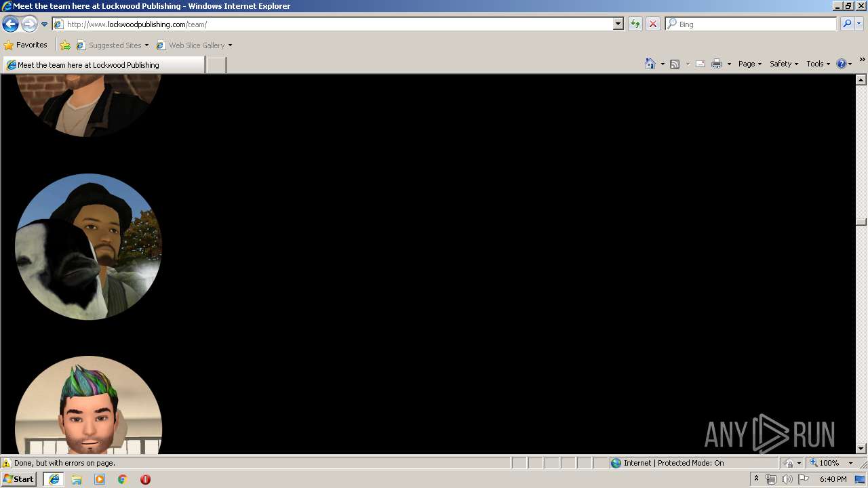The height and width of the screenshot is (488, 868).
Task: Go to Home page icon
Action: (x=650, y=64)
